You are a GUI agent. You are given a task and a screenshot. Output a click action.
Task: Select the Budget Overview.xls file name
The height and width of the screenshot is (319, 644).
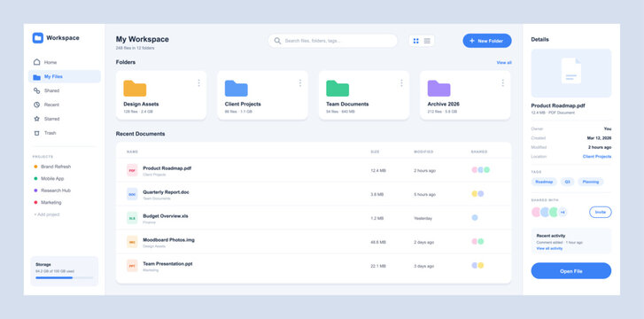pos(166,216)
